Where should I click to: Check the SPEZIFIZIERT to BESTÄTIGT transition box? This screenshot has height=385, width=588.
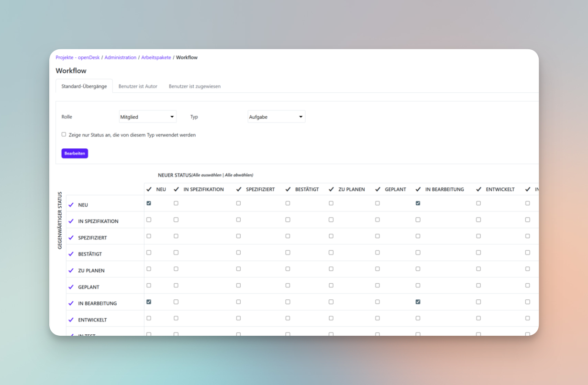[x=288, y=236]
